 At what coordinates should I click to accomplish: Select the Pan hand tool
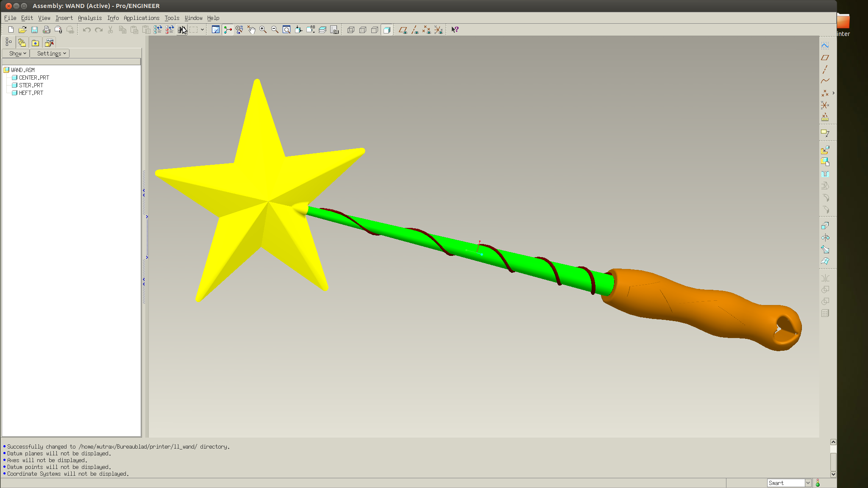[x=251, y=30]
